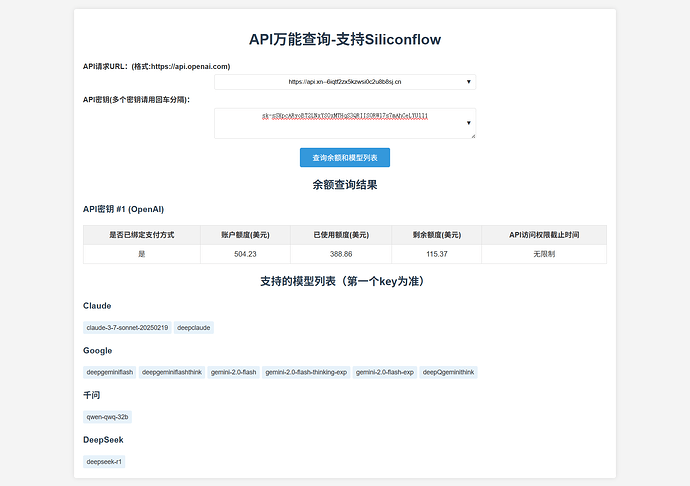Select the gemini-2.0-flash model tag

233,372
